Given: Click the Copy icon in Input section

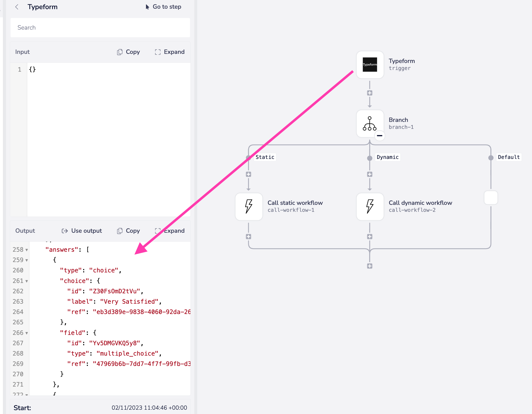Looking at the screenshot, I should coord(120,51).
